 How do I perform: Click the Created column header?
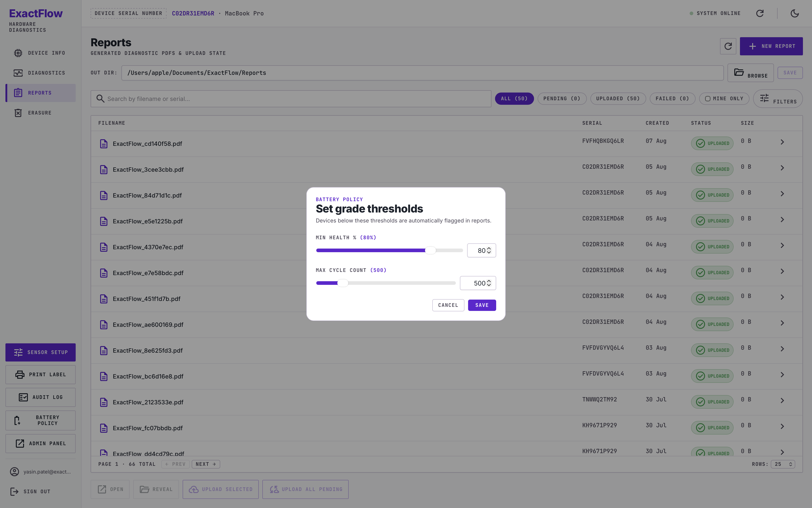tap(657, 123)
